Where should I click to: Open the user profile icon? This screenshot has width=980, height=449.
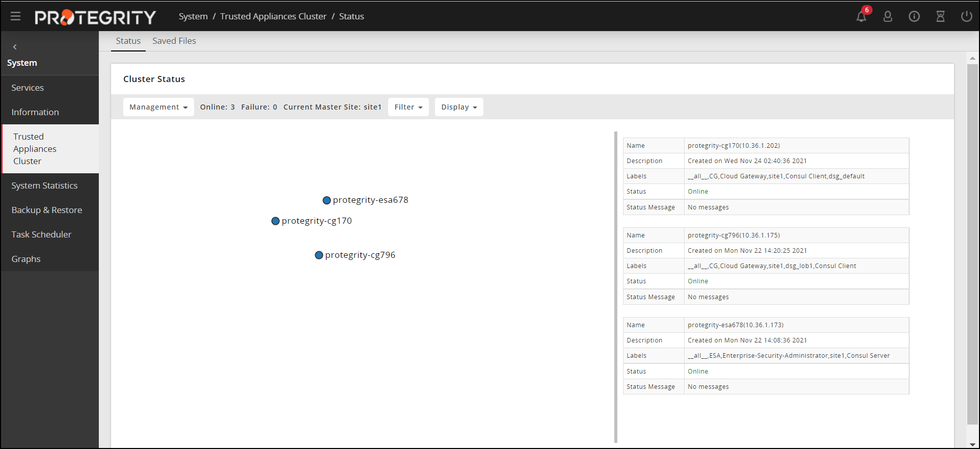[888, 16]
